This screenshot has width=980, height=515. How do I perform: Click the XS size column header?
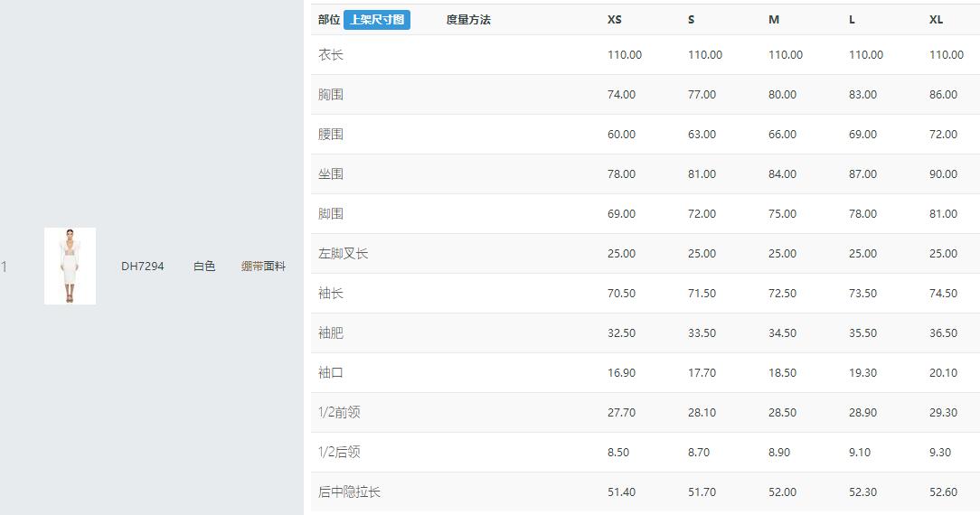[x=615, y=19]
